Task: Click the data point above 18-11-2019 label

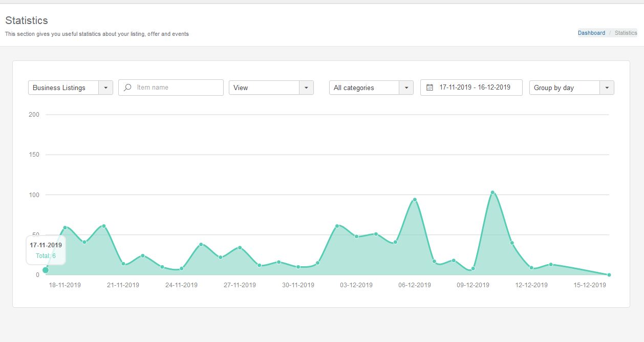Action: point(65,227)
